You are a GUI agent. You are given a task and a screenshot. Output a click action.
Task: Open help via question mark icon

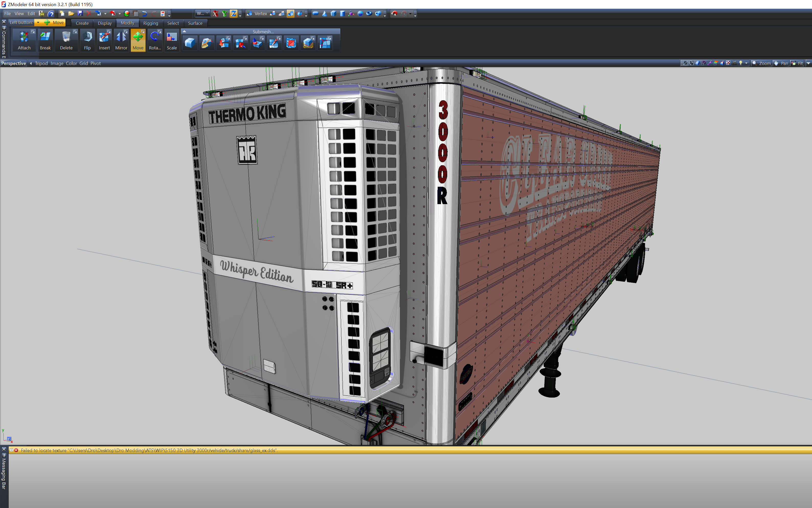coord(51,14)
